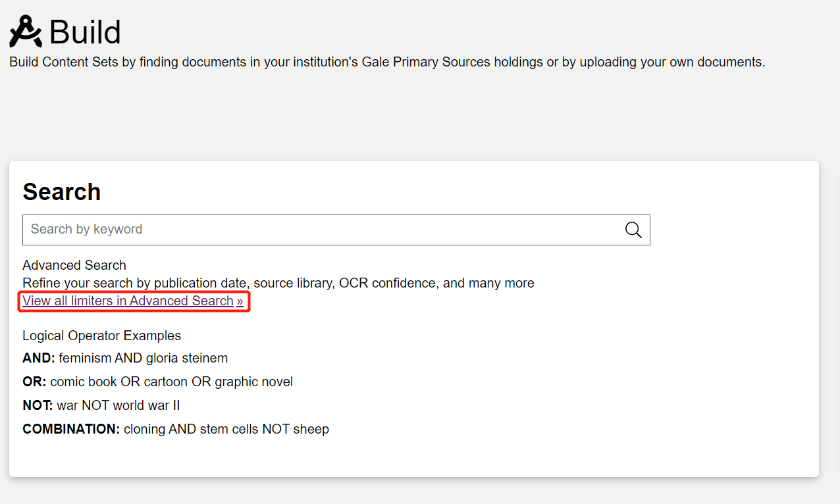The height and width of the screenshot is (504, 840).
Task: Select the COMBINATION operator example text
Action: tap(175, 428)
